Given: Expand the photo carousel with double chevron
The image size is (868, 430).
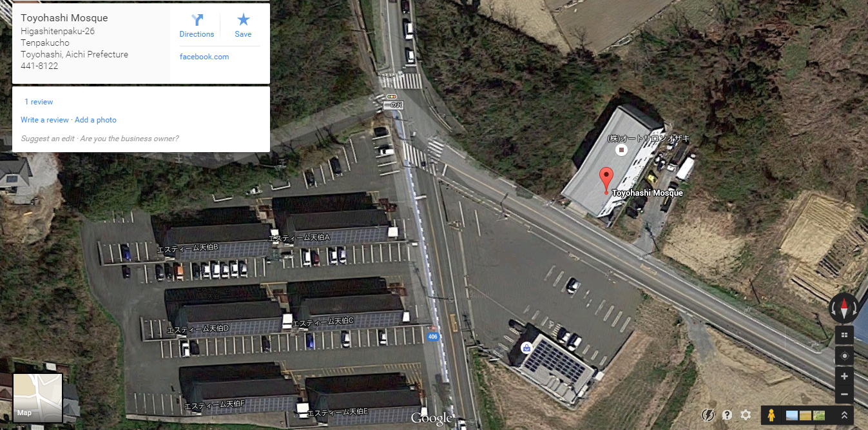Looking at the screenshot, I should click(x=844, y=415).
